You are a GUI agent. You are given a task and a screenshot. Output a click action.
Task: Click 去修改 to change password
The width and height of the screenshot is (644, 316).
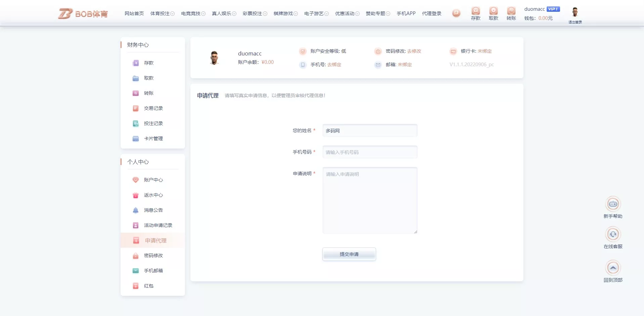(415, 51)
